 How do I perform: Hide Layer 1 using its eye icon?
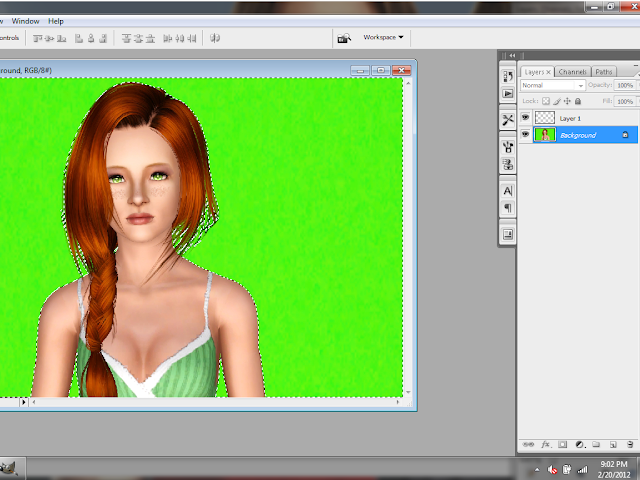pyautogui.click(x=526, y=118)
